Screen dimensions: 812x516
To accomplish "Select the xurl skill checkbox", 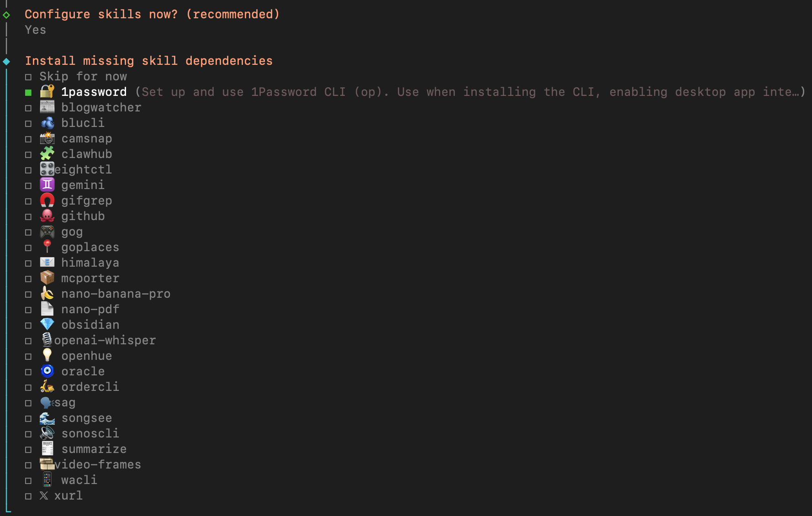I will 28,496.
